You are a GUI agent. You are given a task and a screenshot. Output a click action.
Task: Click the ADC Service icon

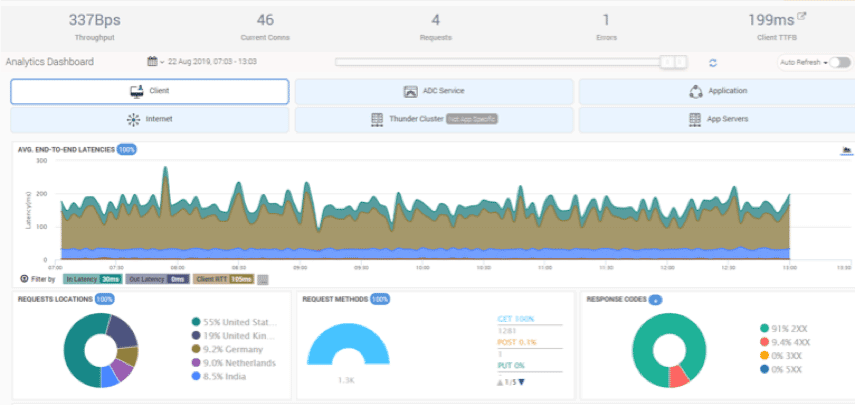[x=411, y=92]
